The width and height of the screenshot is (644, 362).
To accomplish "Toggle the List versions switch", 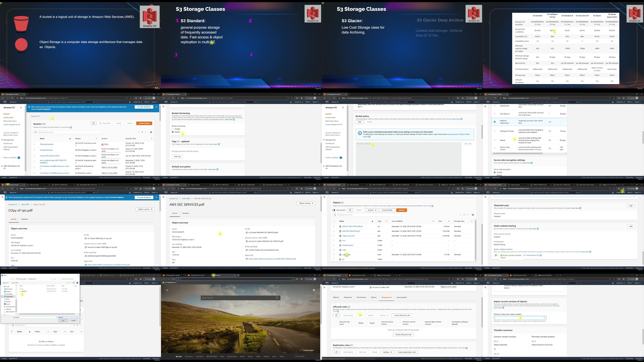I will 334,210.
